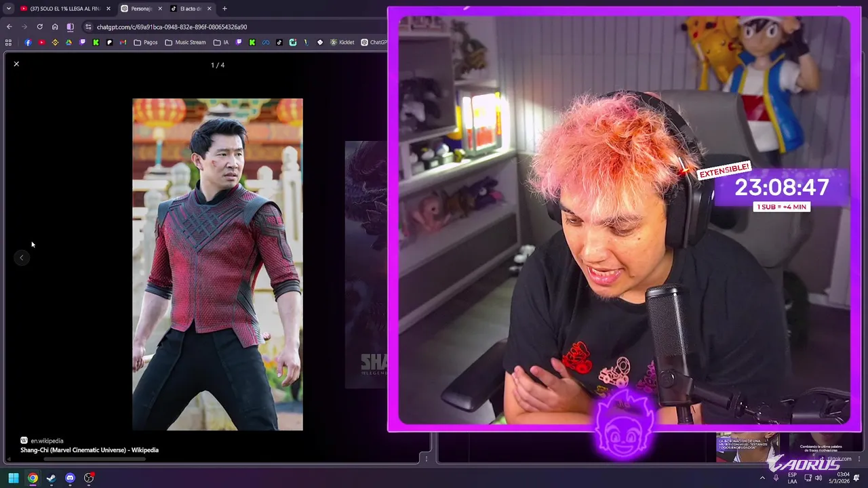Open the three-dot menu beside tiktok.com label

[x=859, y=459]
